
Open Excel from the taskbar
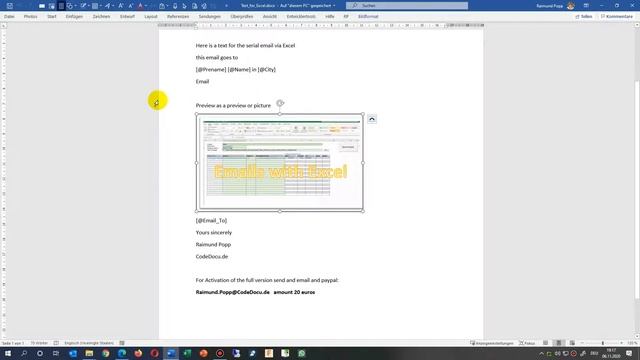tap(187, 353)
